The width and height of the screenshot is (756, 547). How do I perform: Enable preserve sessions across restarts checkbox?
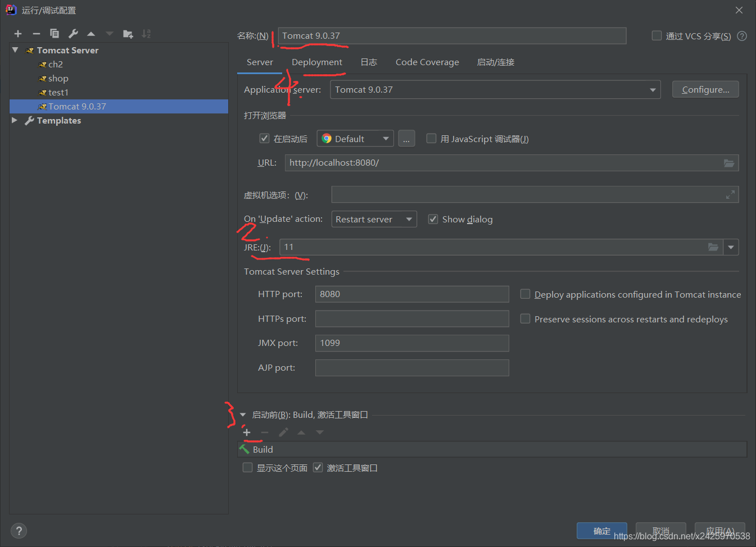pyautogui.click(x=525, y=318)
